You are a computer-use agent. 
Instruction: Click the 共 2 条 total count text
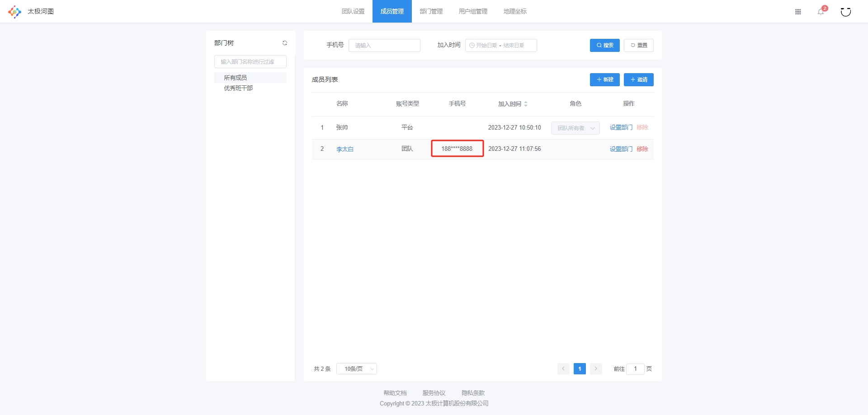pos(322,369)
